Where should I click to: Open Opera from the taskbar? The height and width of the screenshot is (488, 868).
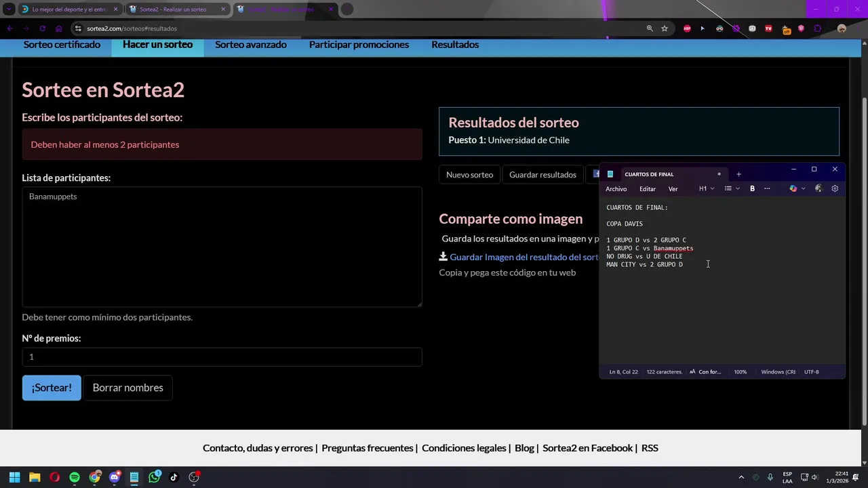point(54,477)
